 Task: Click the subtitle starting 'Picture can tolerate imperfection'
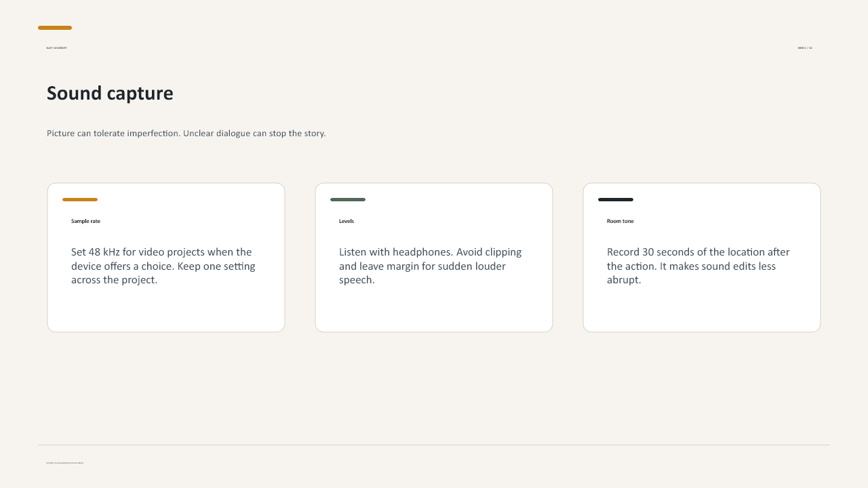coord(186,134)
